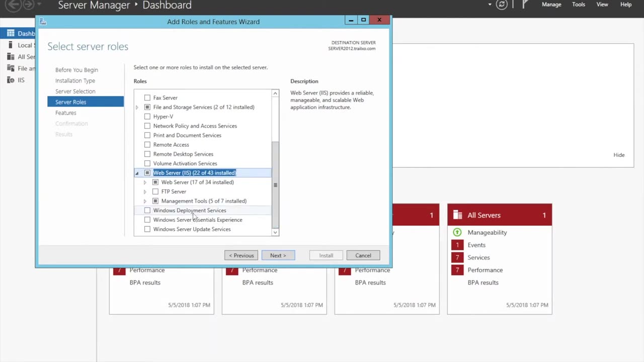Check the Hyper-V role checkbox
Screen dimensions: 644x362
tap(147, 116)
